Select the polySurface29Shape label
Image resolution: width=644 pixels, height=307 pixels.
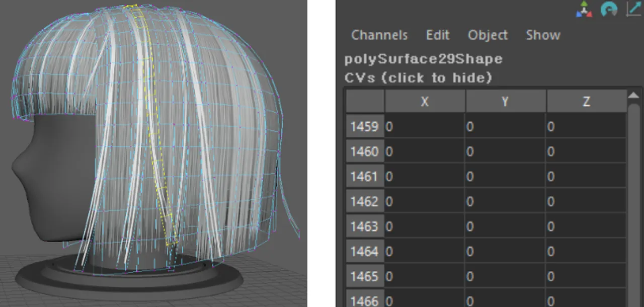tap(423, 59)
